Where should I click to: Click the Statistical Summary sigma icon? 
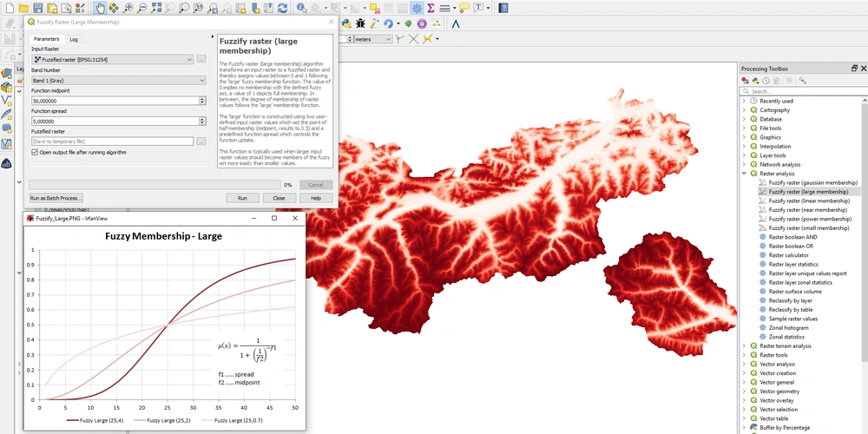[431, 9]
